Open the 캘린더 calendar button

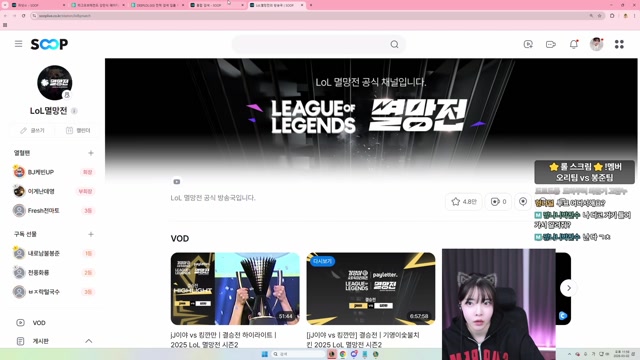pos(78,130)
